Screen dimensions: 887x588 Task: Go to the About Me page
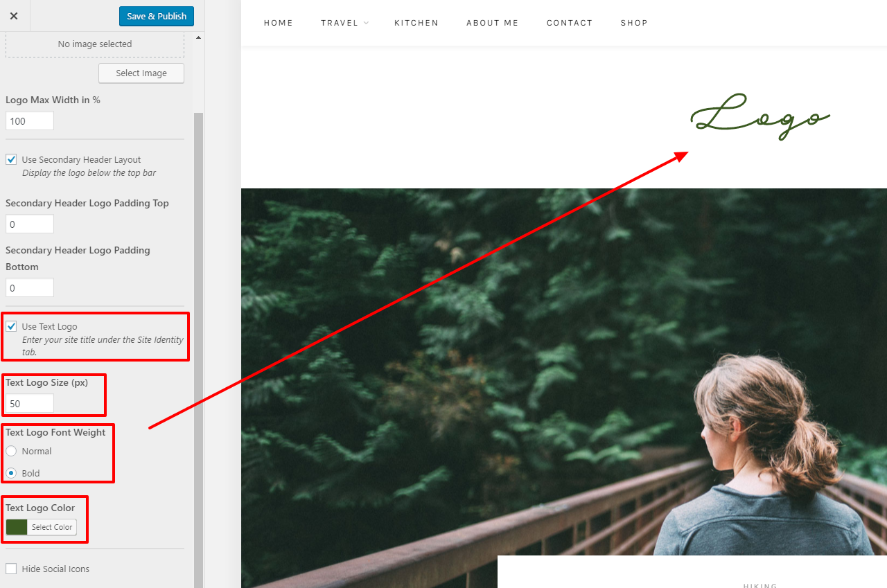click(x=493, y=23)
